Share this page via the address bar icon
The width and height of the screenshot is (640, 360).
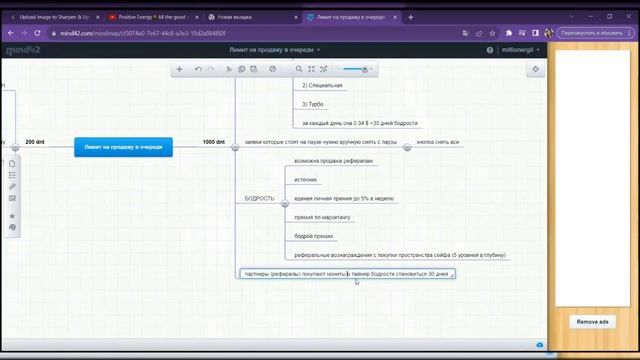pos(479,33)
